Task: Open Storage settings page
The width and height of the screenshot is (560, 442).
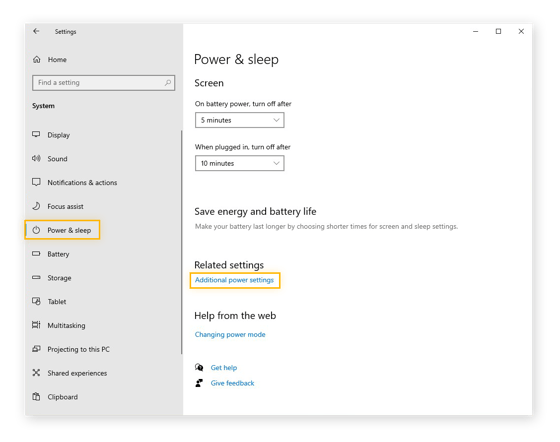Action: (59, 278)
